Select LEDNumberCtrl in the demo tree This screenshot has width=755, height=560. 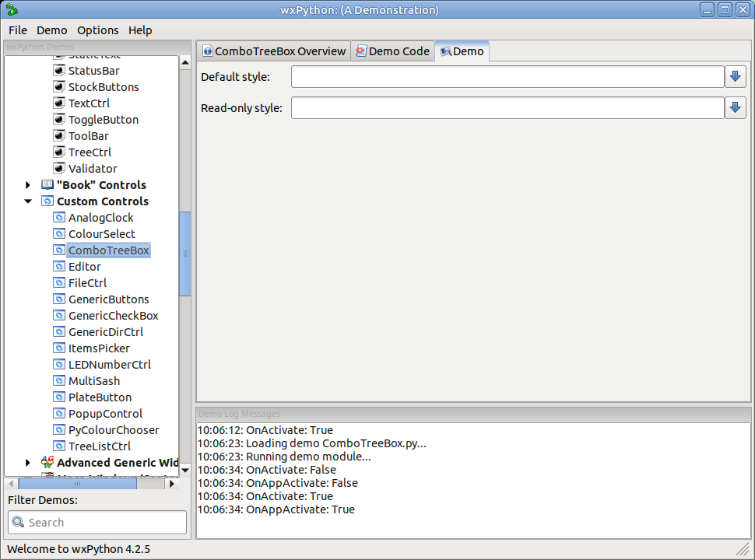click(109, 365)
